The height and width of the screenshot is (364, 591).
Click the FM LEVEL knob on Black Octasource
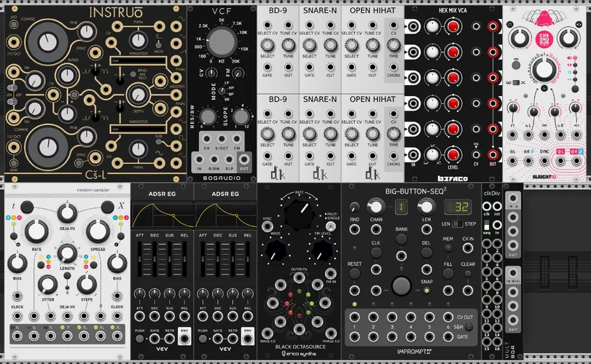pos(322,250)
